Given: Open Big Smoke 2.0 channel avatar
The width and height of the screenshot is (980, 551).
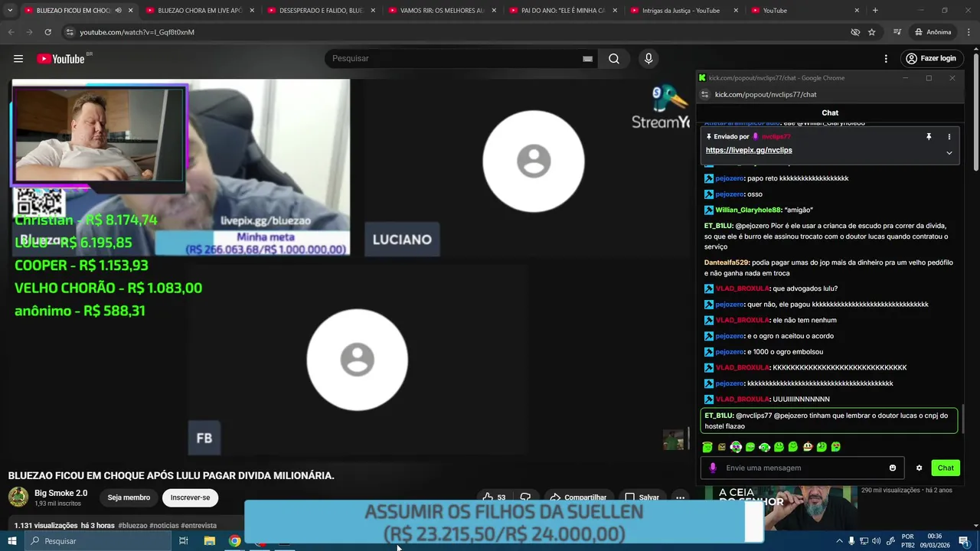Looking at the screenshot, I should (18, 497).
